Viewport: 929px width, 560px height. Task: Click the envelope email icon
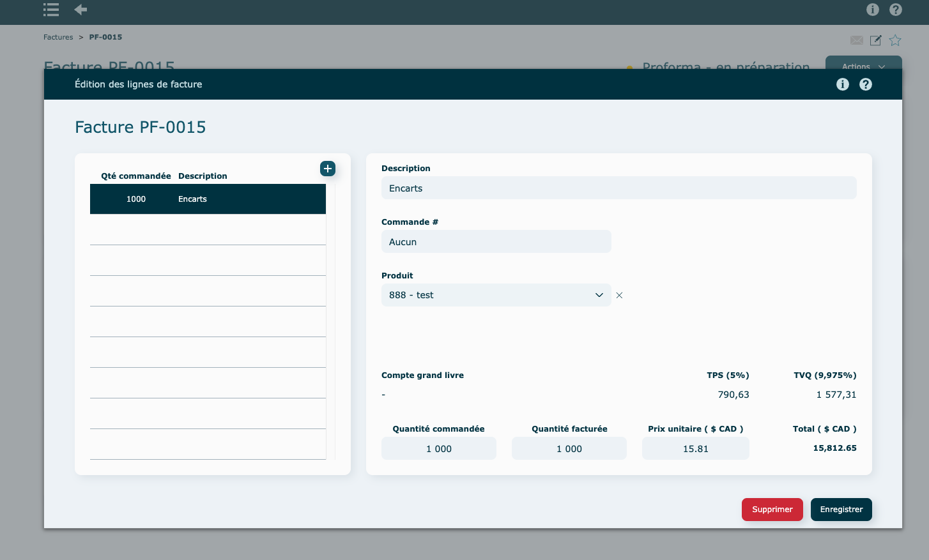pyautogui.click(x=857, y=40)
